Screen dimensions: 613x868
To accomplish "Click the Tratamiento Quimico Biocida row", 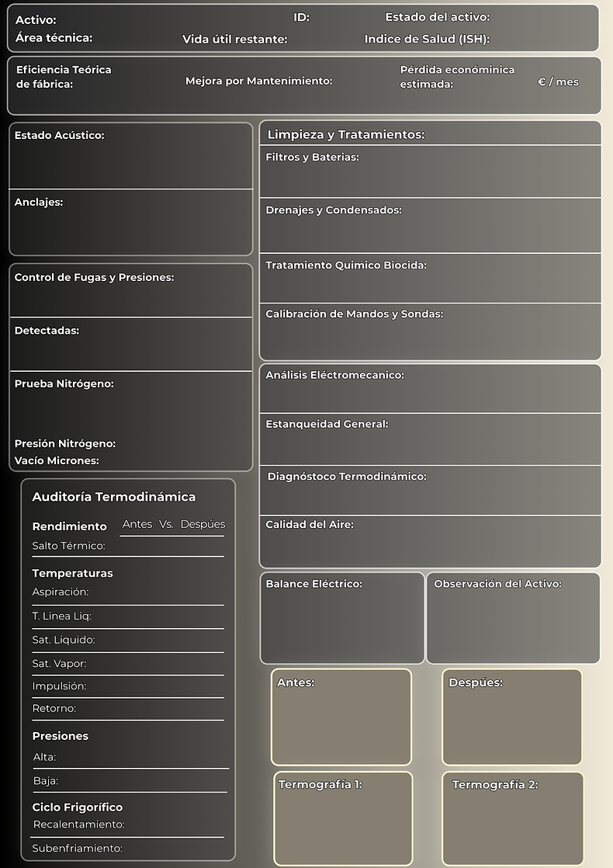I will [x=431, y=279].
